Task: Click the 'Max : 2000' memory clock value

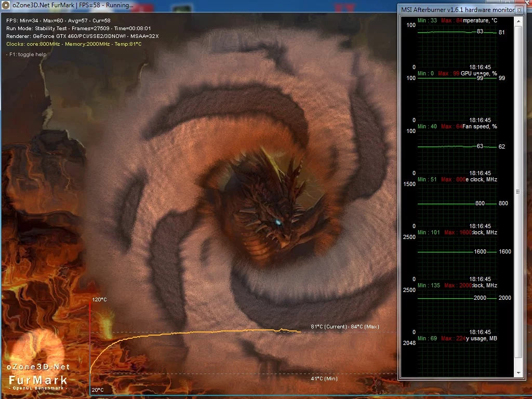Action: [458, 285]
